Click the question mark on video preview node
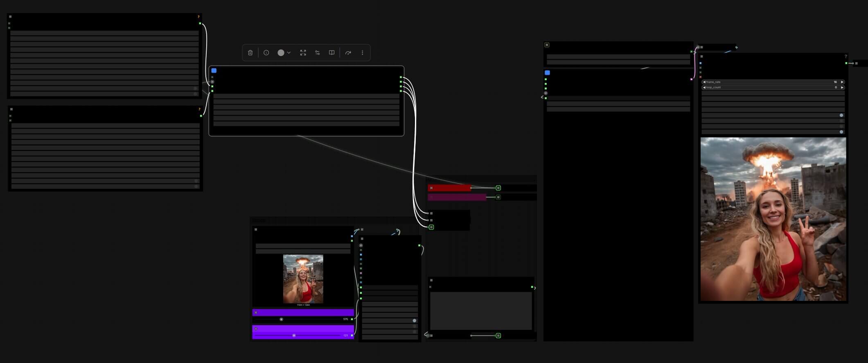Image resolution: width=868 pixels, height=363 pixels. click(845, 56)
